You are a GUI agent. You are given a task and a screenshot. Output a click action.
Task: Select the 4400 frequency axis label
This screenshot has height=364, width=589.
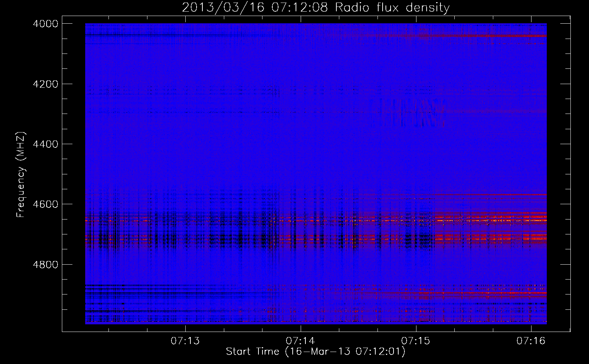point(45,144)
